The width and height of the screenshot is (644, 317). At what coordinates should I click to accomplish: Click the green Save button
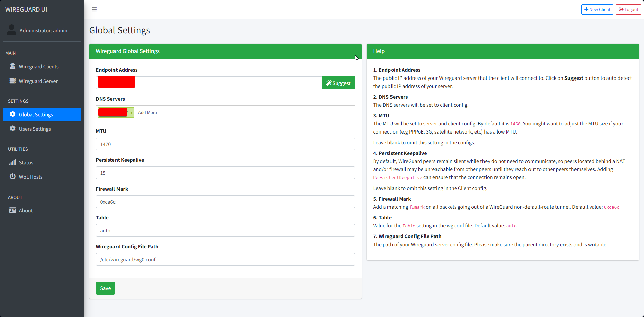coord(105,288)
